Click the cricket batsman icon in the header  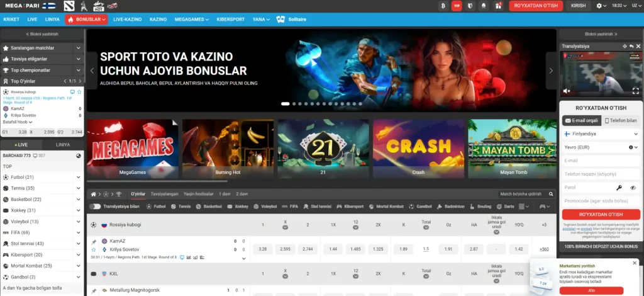84,6
